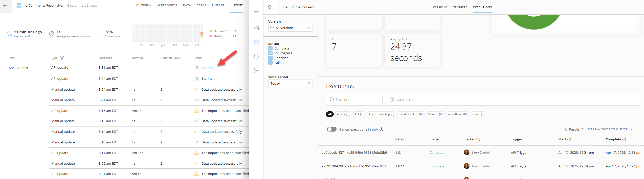The width and height of the screenshot is (644, 179).
Task: Filter executions by Pro-Code App (0)
Action: pyautogui.click(x=411, y=114)
